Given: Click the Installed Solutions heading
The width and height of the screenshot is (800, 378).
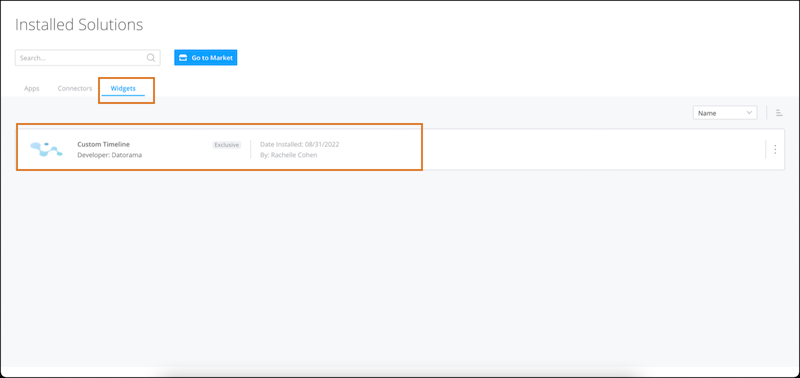Looking at the screenshot, I should [79, 24].
